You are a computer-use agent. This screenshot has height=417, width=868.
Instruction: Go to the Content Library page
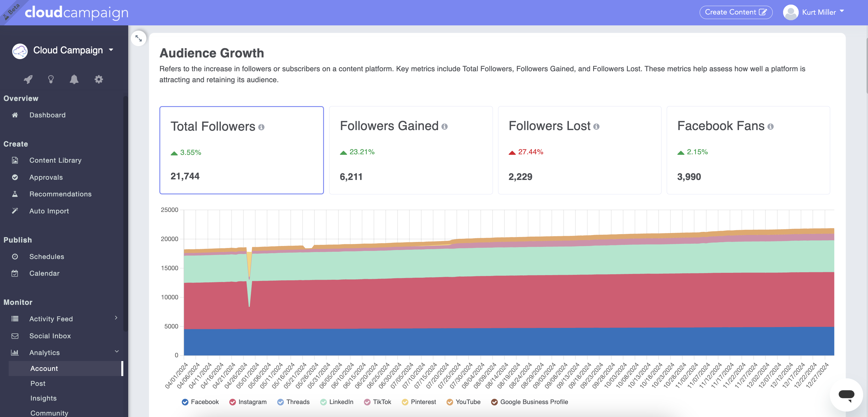(55, 160)
